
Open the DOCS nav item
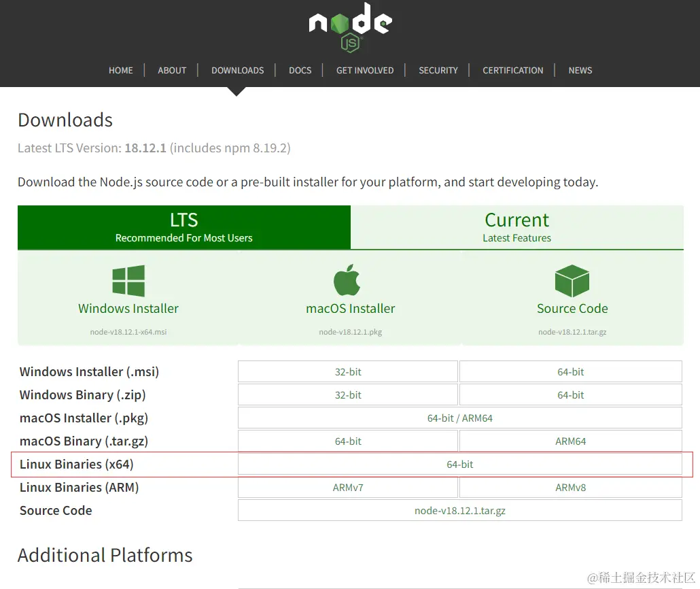click(300, 70)
